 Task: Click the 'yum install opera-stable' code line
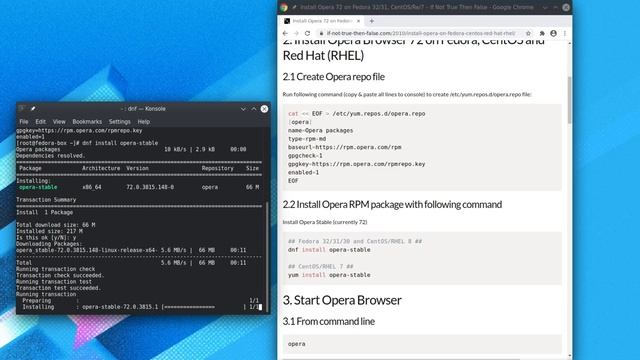tap(329, 275)
